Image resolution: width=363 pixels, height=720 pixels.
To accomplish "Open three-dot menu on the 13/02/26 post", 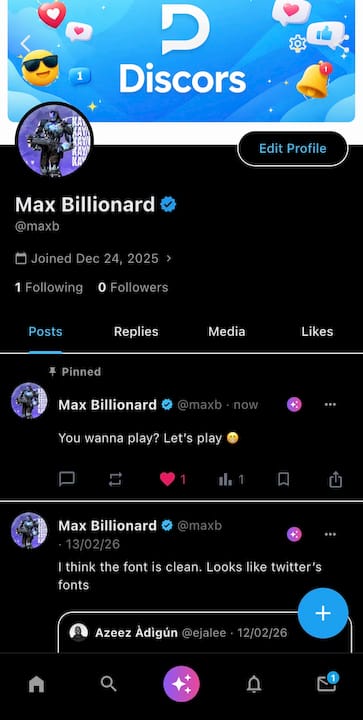I will [330, 534].
